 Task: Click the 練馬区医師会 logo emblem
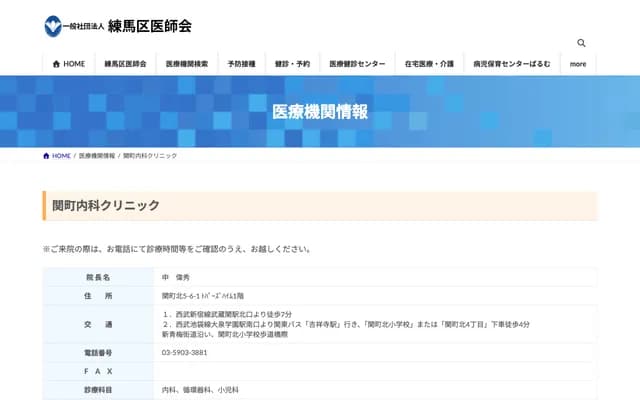pos(52,26)
